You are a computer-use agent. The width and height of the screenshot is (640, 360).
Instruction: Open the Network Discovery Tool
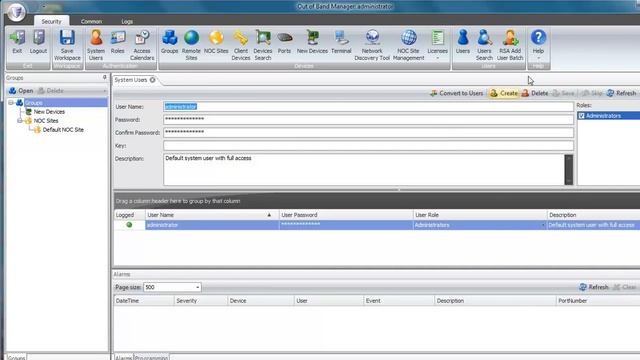[372, 46]
